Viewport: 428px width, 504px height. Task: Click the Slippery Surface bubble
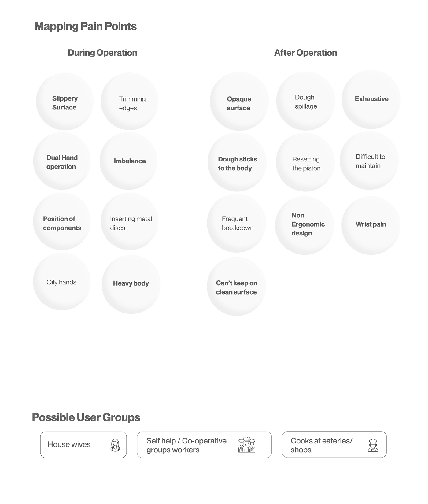(65, 102)
